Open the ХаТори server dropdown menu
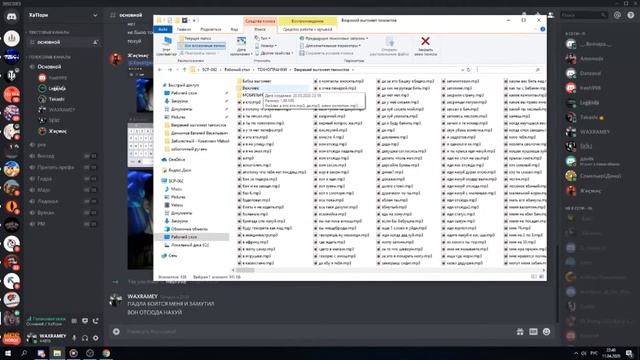 coord(63,15)
